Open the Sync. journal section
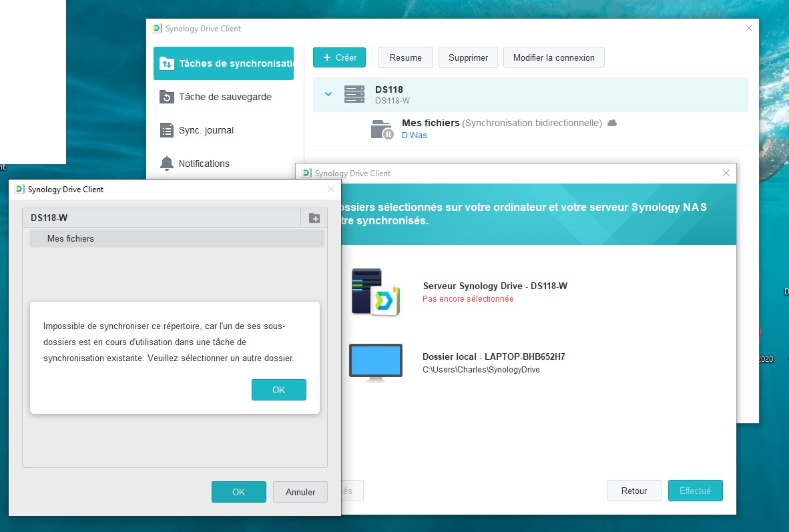This screenshot has width=789, height=532. (224, 130)
